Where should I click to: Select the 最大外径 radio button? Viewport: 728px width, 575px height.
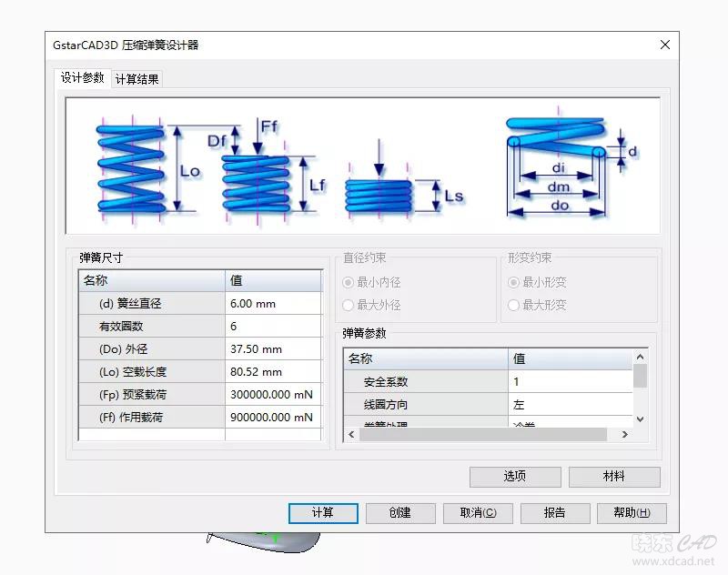349,306
